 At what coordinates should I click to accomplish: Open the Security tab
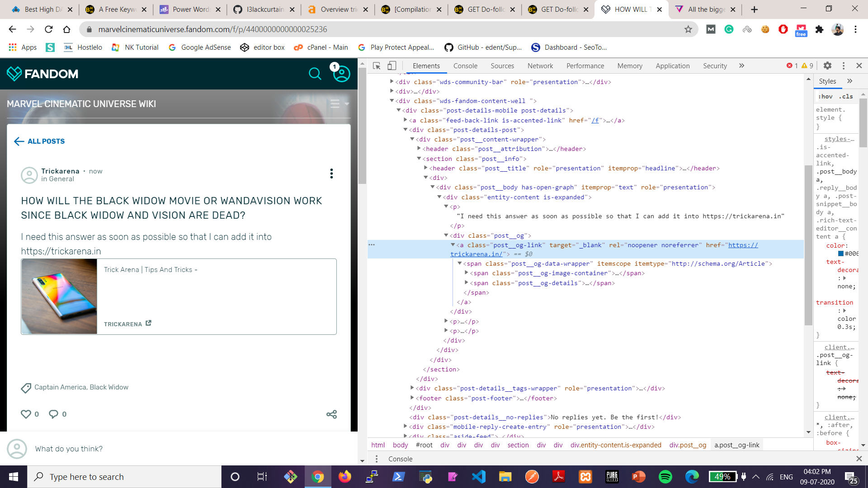715,66
